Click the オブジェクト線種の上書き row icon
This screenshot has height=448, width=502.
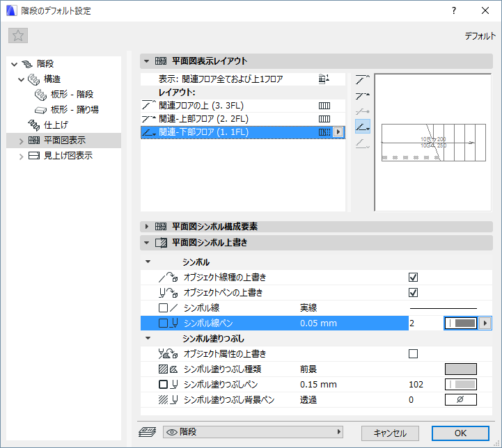pos(168,278)
